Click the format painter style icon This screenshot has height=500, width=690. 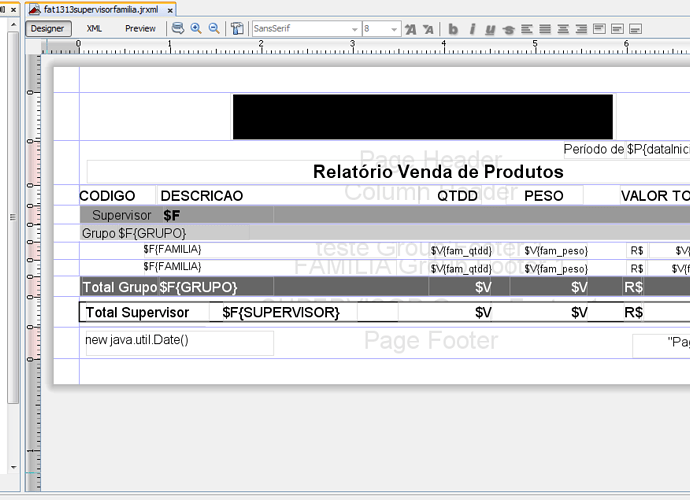237,29
